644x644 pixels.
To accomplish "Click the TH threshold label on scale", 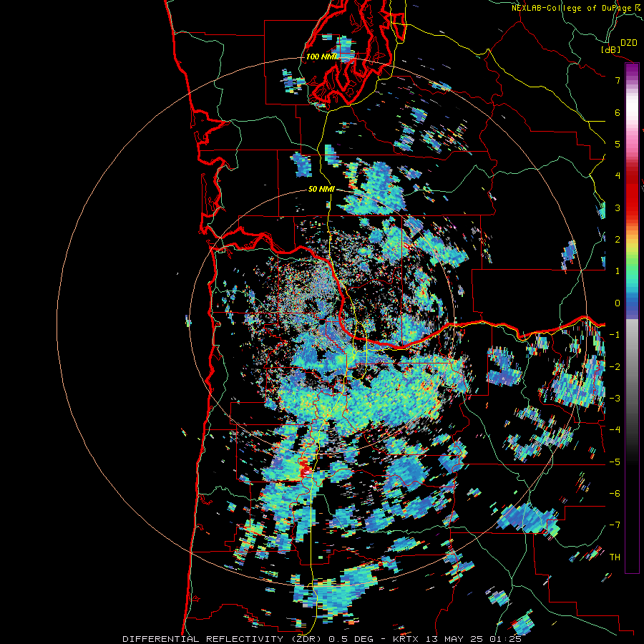I will 615,557.
